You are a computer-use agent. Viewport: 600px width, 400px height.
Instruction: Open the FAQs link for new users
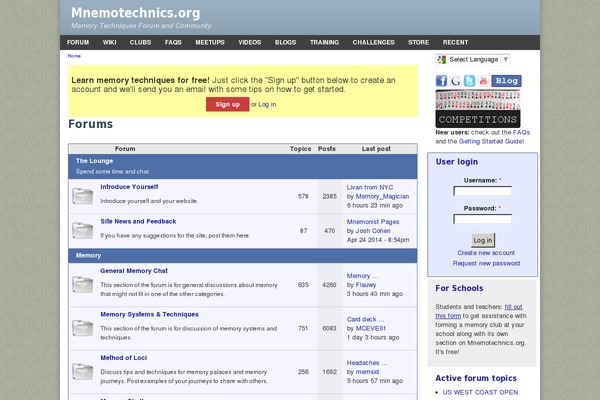[521, 132]
